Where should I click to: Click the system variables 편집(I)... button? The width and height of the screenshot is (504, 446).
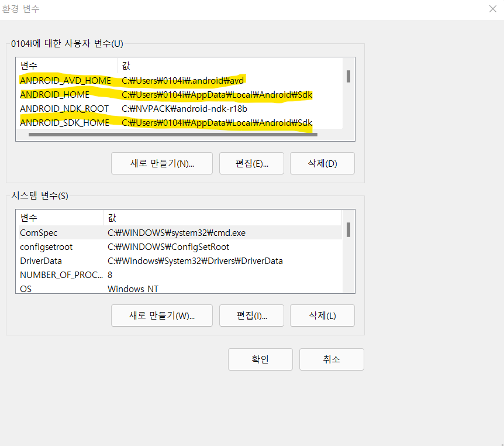[x=251, y=315]
